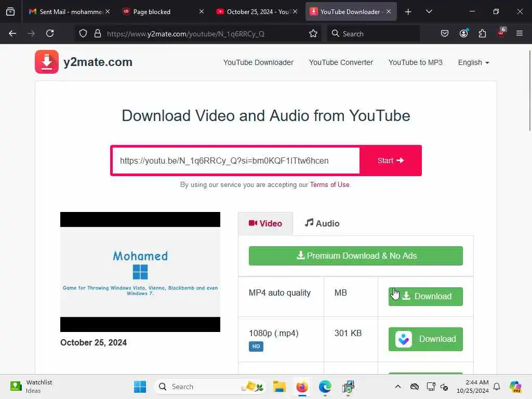Click the Start button

point(391,161)
